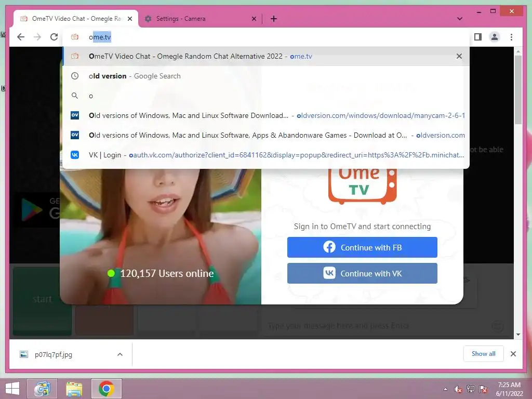Open the Chrome profile avatar
532x399 pixels.
pos(495,37)
